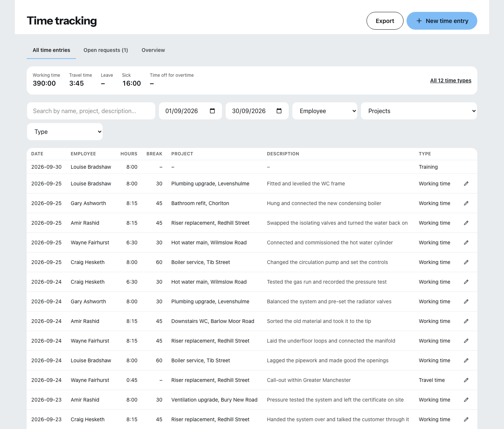Screen dimensions: 504x429
Task: Click 'Connected and commissioned the hot water cylinder'
Action: click(330, 242)
